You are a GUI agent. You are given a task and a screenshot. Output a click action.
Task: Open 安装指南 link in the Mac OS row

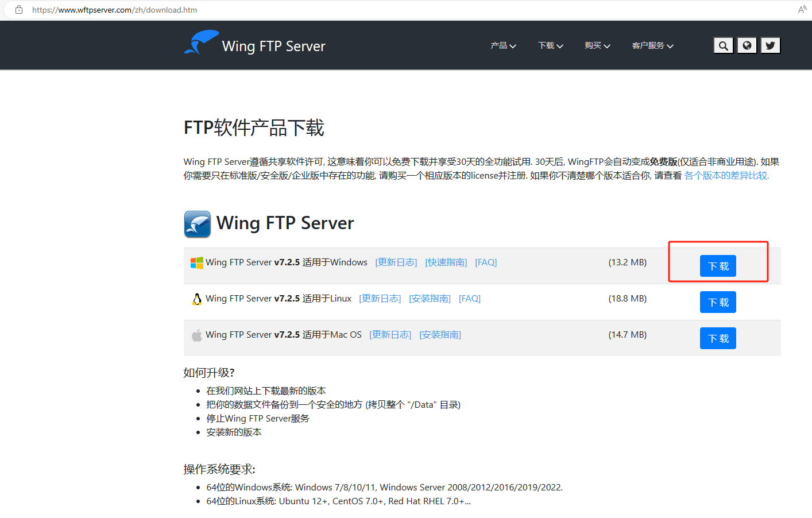pos(440,335)
